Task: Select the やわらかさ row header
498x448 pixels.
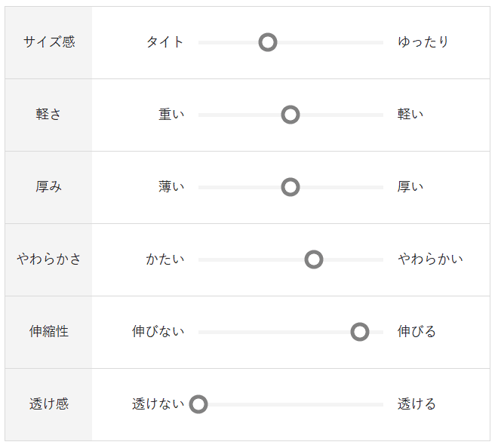Action: (49, 259)
